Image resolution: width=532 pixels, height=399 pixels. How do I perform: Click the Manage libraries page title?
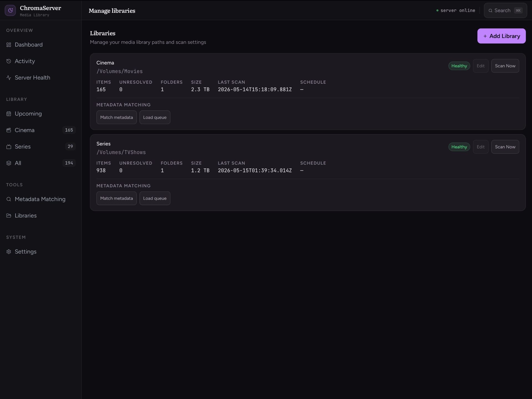(112, 11)
